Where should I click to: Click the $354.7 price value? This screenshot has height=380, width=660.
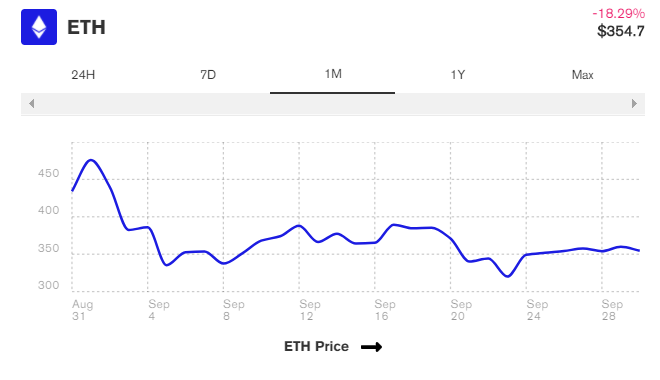[x=621, y=31]
